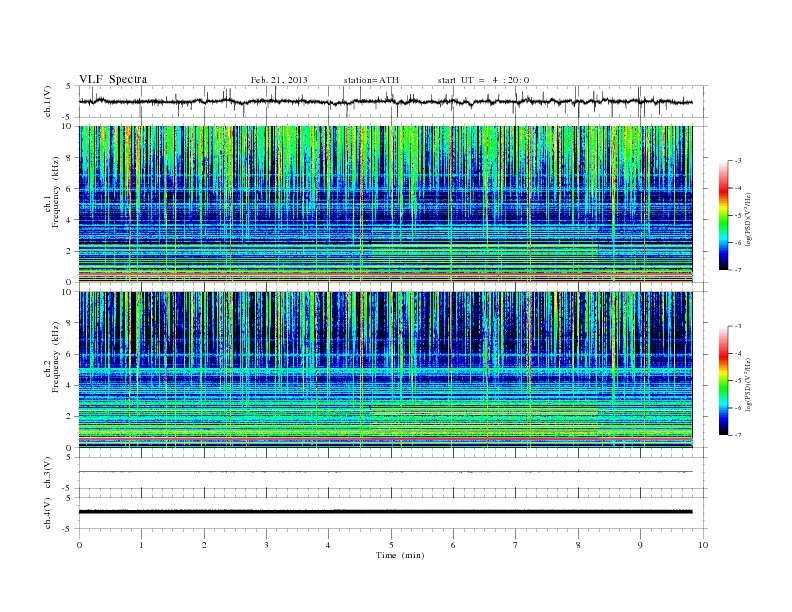Click the "ch.2 Frequency (kHz)" axis label
The width and height of the screenshot is (792, 612).
point(52,356)
